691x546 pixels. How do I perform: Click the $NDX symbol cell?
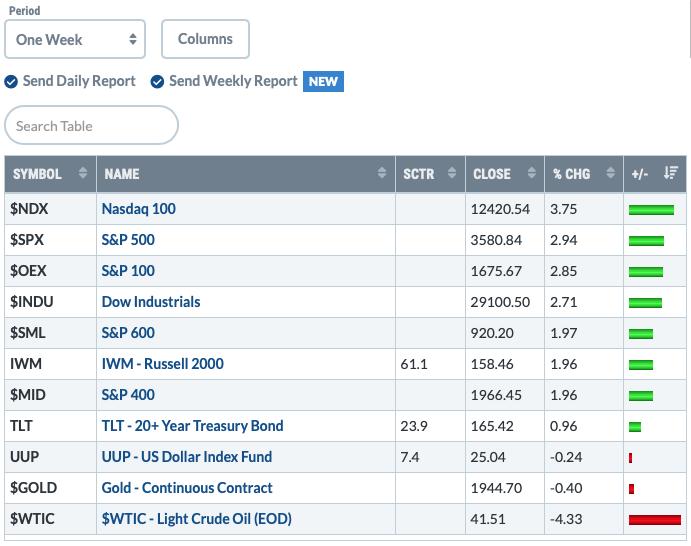[50, 208]
